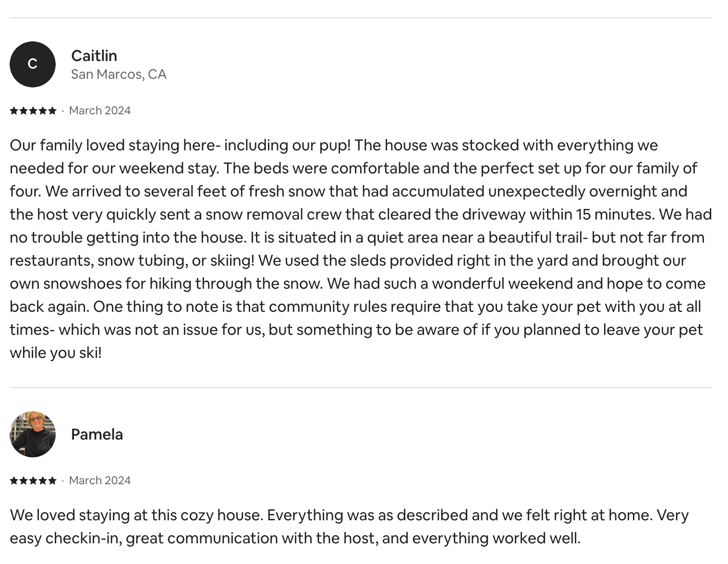Click Pamela's five-star rating
The image size is (728, 564).
pos(33,481)
